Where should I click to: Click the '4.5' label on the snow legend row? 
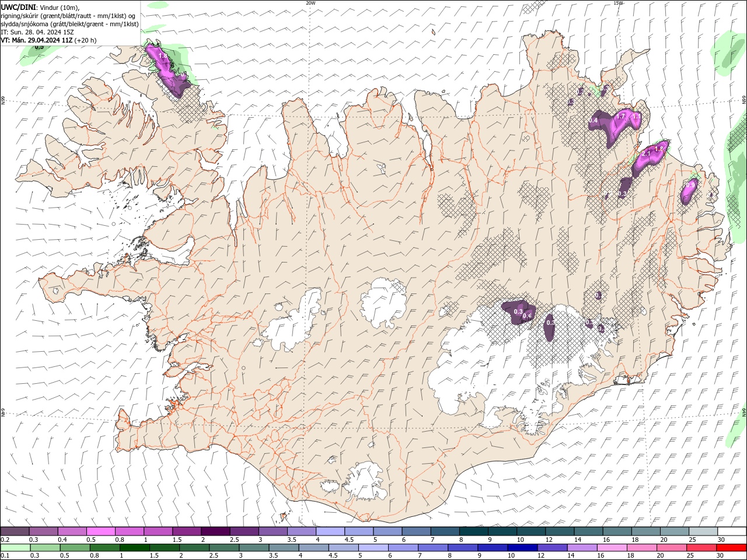(x=349, y=540)
